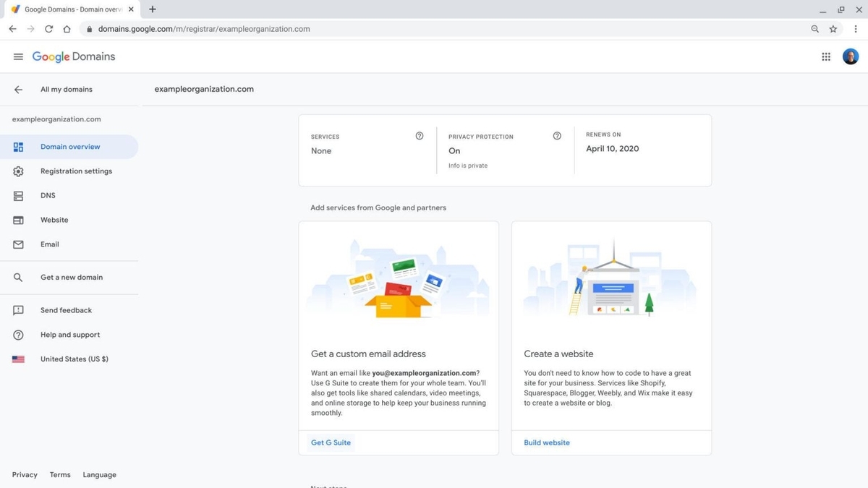This screenshot has width=868, height=488.
Task: Select the Get a new domain search icon
Action: pos(18,277)
